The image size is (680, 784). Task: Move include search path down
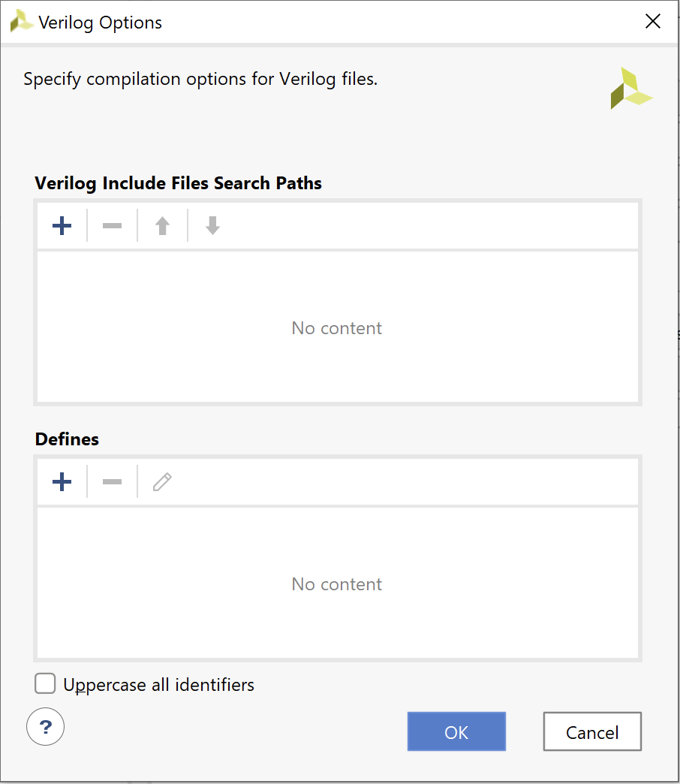point(212,226)
